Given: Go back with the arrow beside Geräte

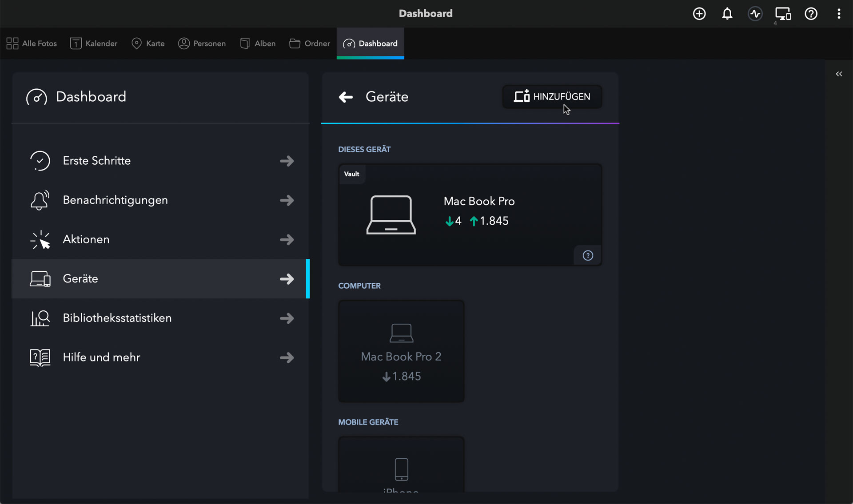Looking at the screenshot, I should (x=346, y=97).
